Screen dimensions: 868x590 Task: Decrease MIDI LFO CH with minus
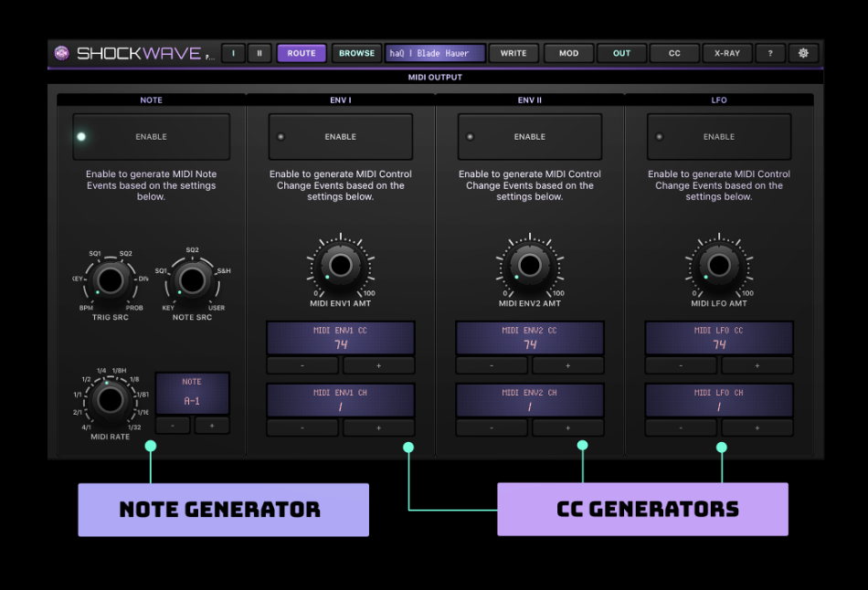tap(681, 427)
